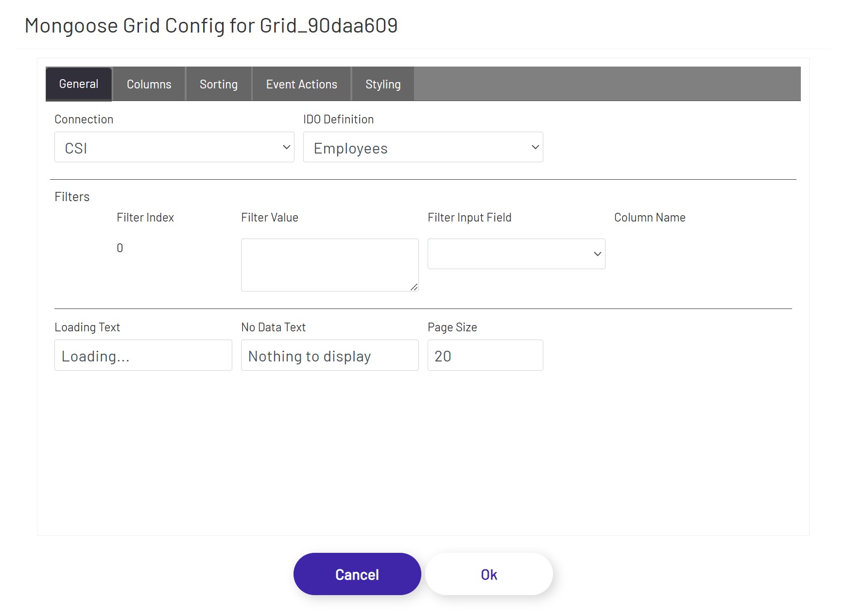This screenshot has width=847, height=616.
Task: Click the Loading Text input showing Loading...
Action: (x=143, y=355)
